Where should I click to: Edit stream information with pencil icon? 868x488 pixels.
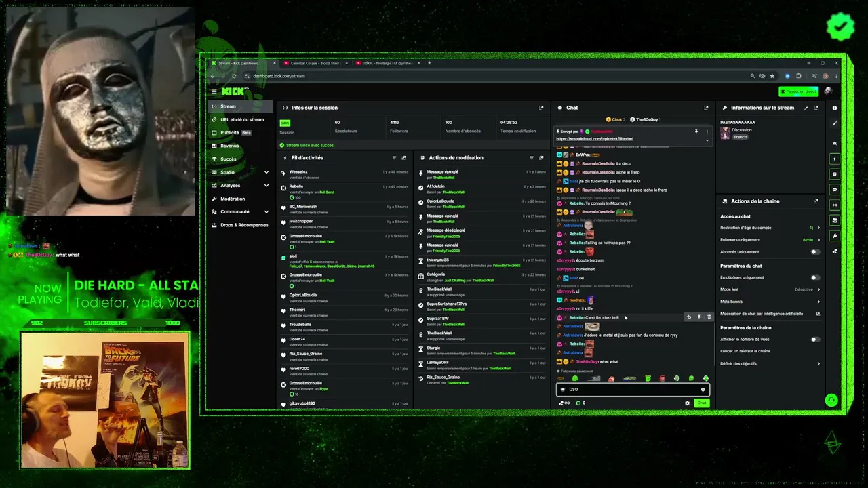(x=806, y=108)
